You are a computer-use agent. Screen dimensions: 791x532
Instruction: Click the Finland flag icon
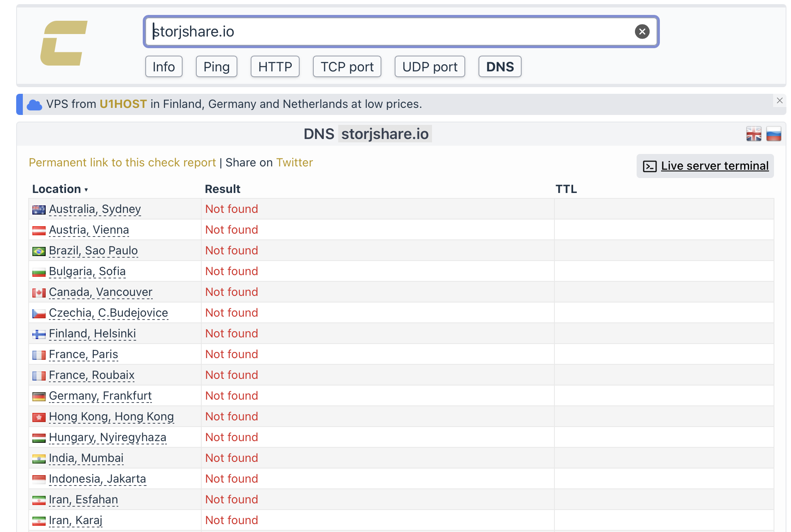(x=39, y=334)
